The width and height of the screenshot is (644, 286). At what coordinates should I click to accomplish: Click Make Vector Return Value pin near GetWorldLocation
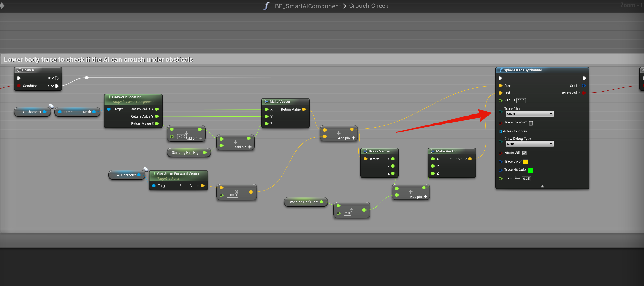coord(304,109)
